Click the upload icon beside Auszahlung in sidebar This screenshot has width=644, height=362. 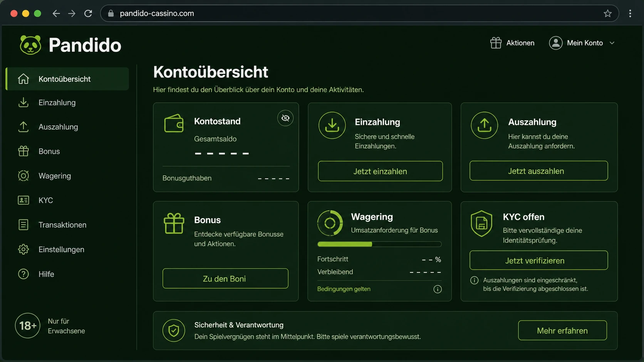pos(23,127)
